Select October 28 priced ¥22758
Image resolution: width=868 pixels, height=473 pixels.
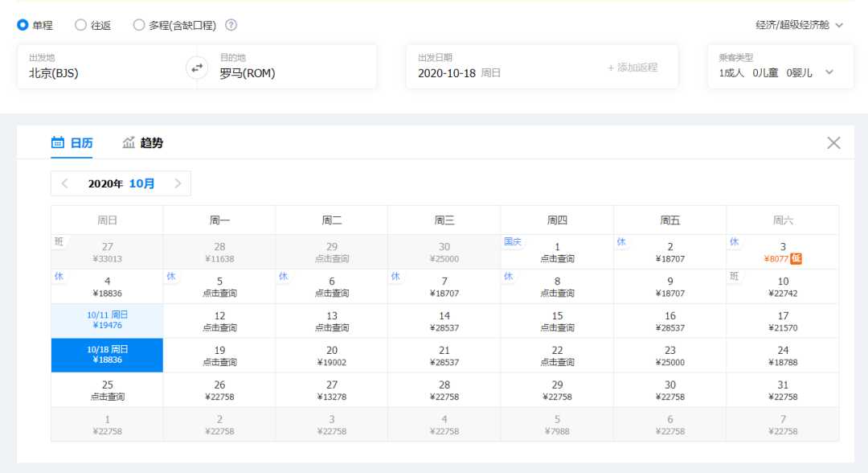[444, 390]
